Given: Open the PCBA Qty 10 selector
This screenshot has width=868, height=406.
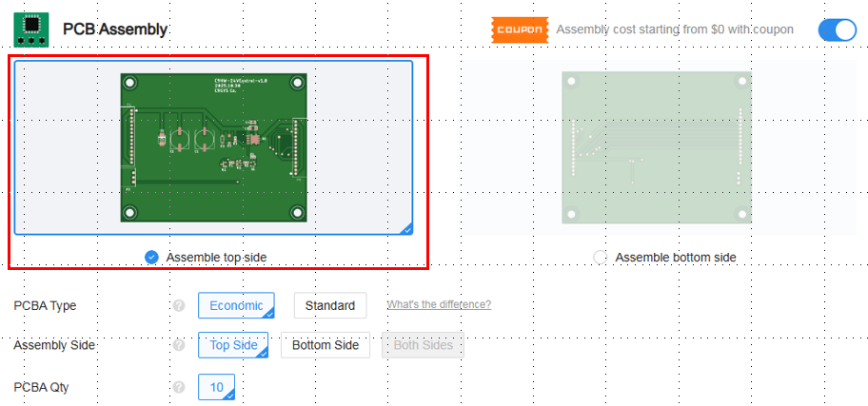Looking at the screenshot, I should click(216, 388).
